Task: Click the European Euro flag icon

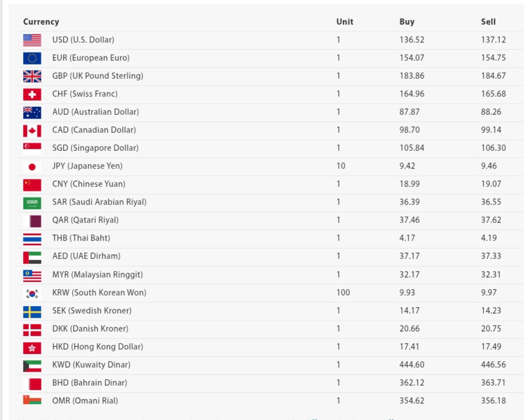Action: [32, 58]
